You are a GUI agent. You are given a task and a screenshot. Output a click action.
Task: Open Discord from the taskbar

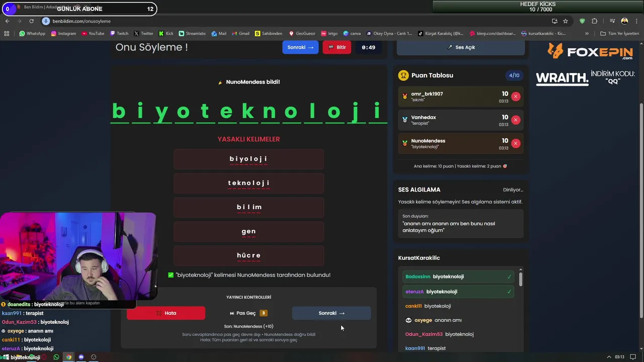(81, 357)
